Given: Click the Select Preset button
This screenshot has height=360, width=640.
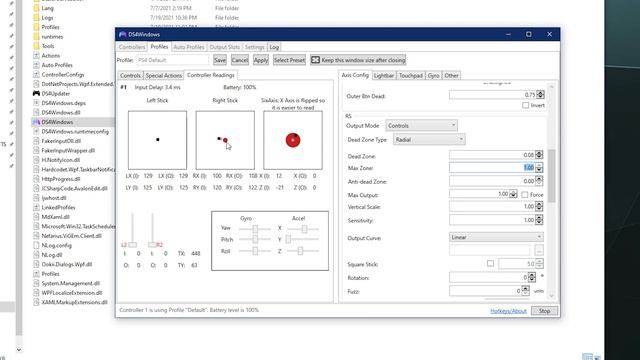Looking at the screenshot, I should [x=289, y=60].
